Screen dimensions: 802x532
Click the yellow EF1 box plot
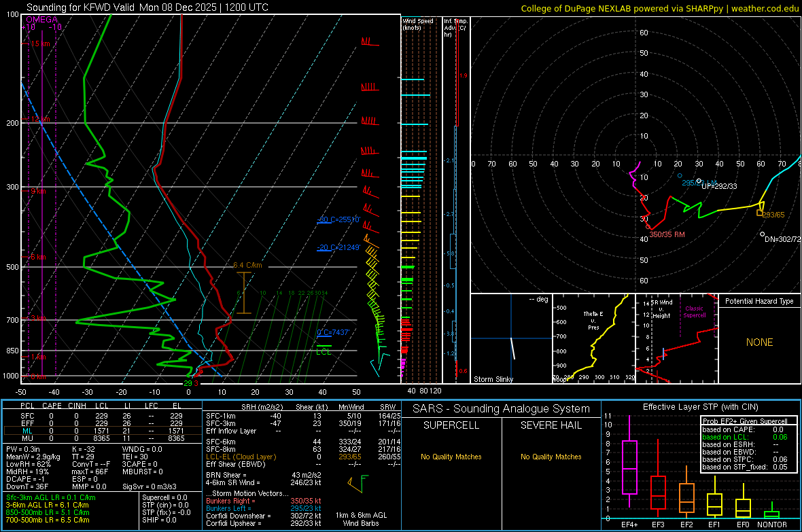[x=714, y=499]
